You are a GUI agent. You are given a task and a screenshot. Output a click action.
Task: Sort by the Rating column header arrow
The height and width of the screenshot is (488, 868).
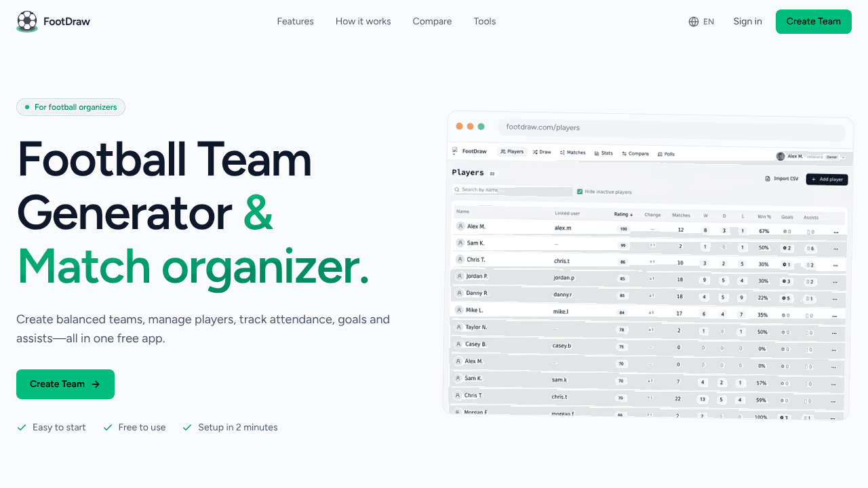(632, 215)
